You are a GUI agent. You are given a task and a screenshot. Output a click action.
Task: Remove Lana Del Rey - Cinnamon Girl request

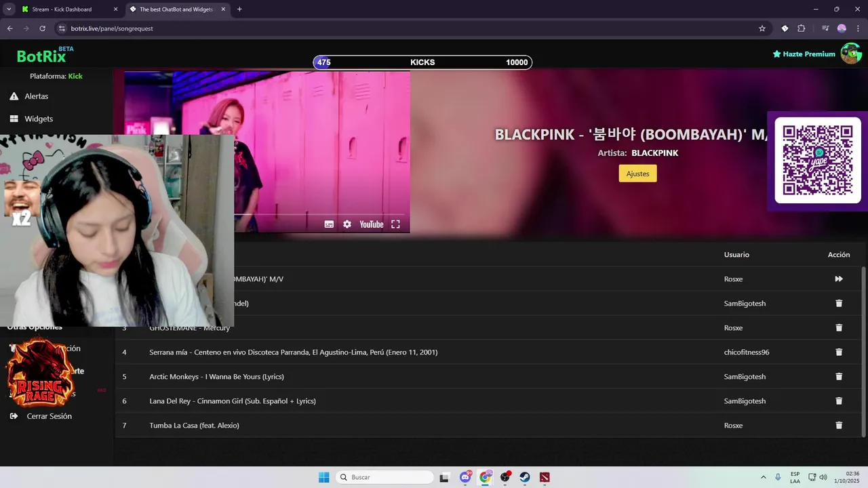point(839,401)
